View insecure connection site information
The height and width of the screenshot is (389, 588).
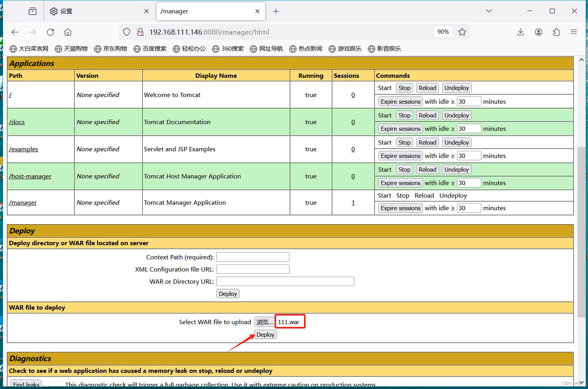pos(140,32)
